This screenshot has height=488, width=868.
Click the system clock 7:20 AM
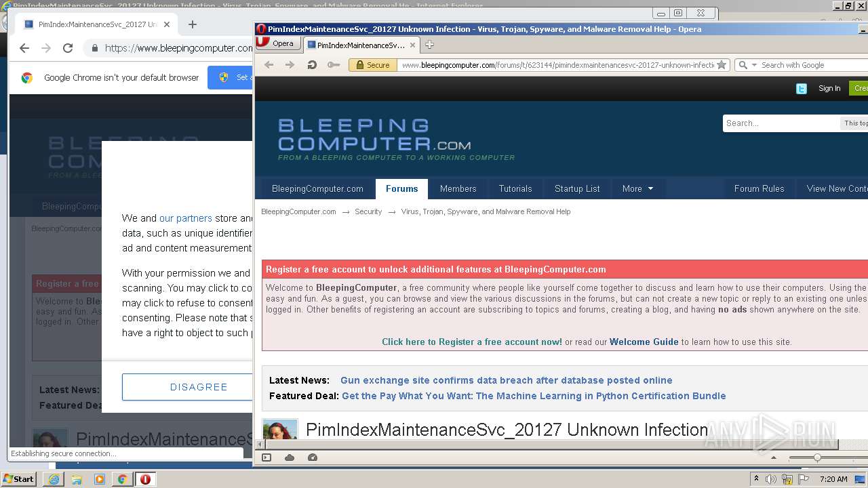(x=833, y=479)
